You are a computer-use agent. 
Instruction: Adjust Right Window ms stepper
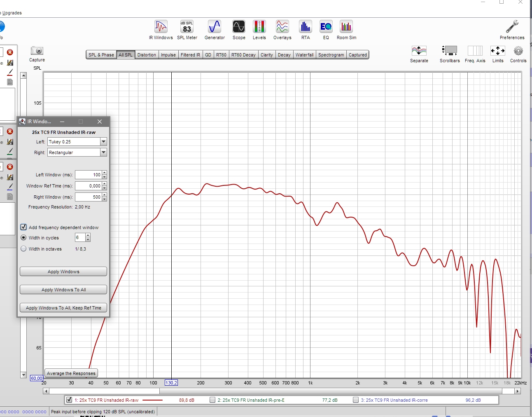point(105,197)
